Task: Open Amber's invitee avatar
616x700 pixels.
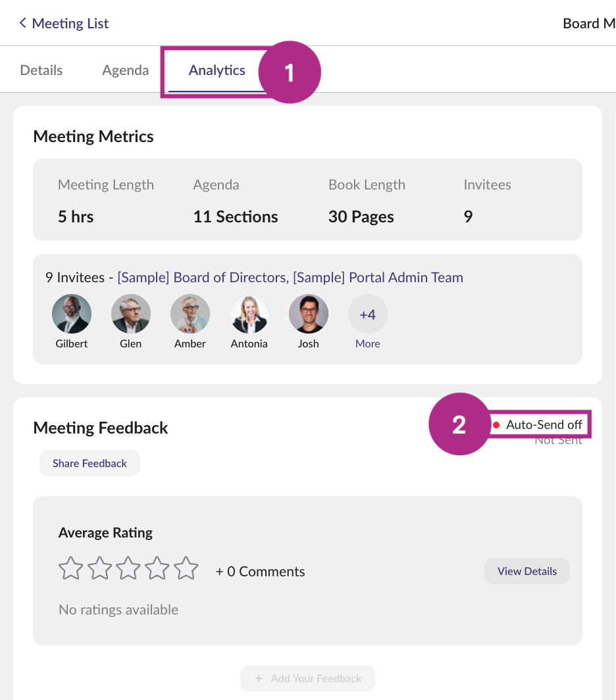Action: (x=190, y=314)
